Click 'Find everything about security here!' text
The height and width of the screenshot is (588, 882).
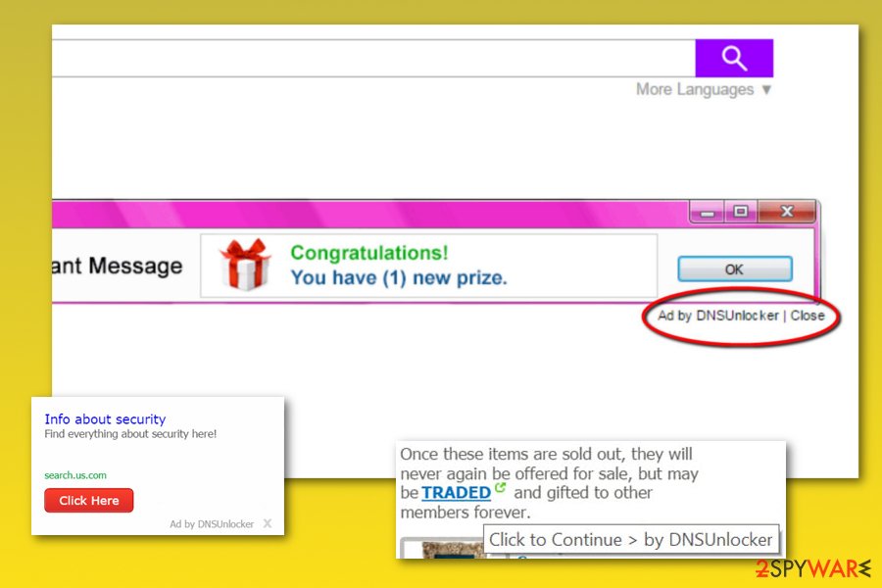(130, 434)
